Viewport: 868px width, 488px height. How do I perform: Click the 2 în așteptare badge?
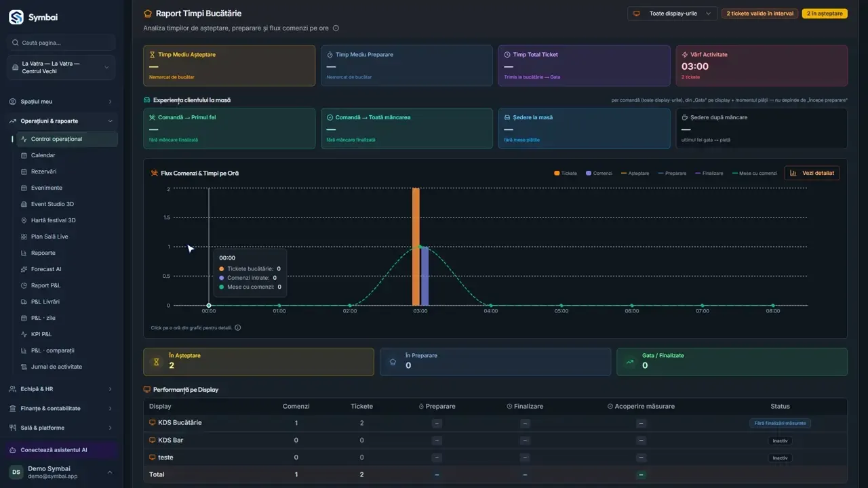point(825,14)
